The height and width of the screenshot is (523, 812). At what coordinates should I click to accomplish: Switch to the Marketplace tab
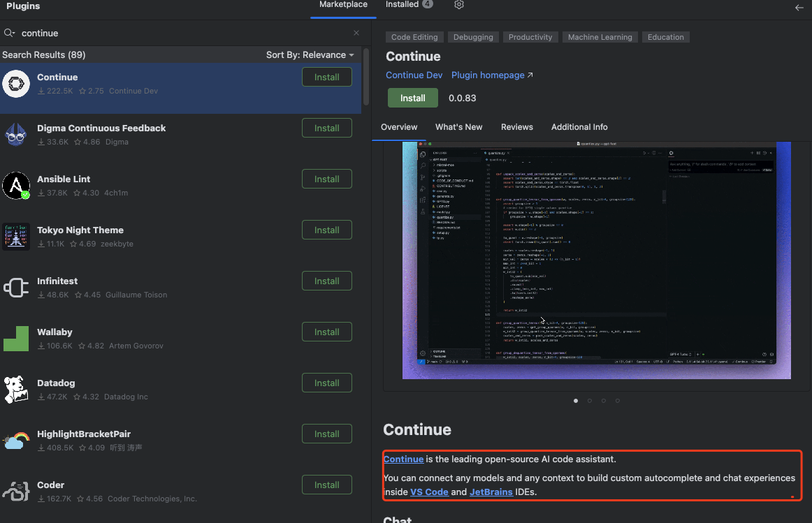click(343, 5)
